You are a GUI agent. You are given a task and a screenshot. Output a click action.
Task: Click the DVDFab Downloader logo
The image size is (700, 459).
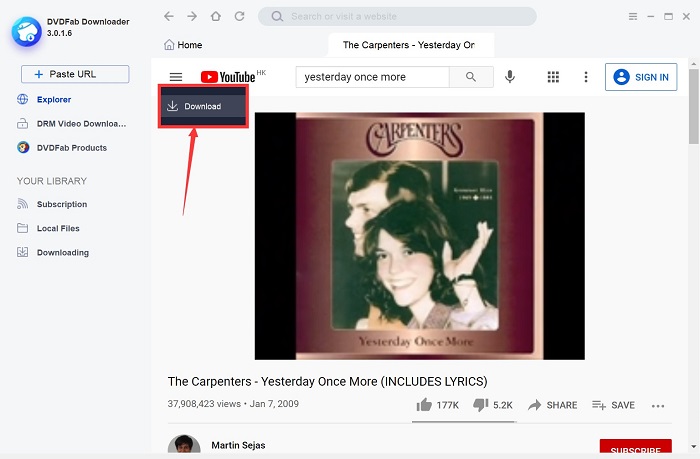(x=26, y=31)
